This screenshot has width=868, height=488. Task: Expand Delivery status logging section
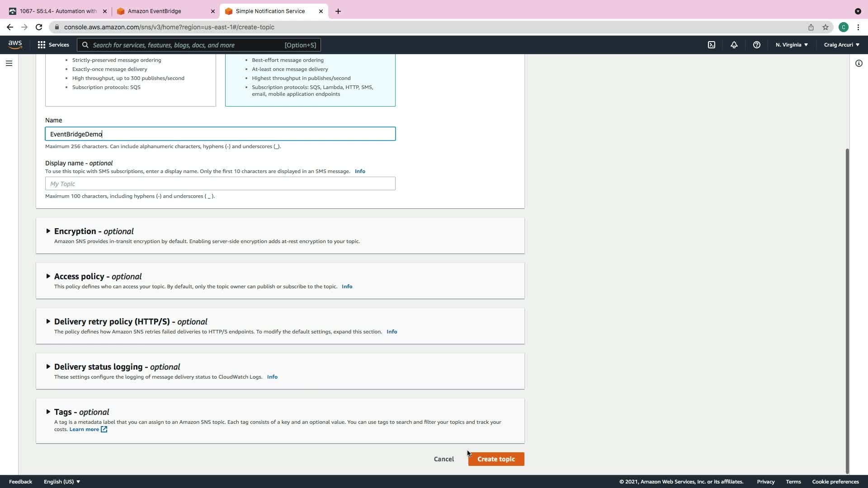pos(117,367)
